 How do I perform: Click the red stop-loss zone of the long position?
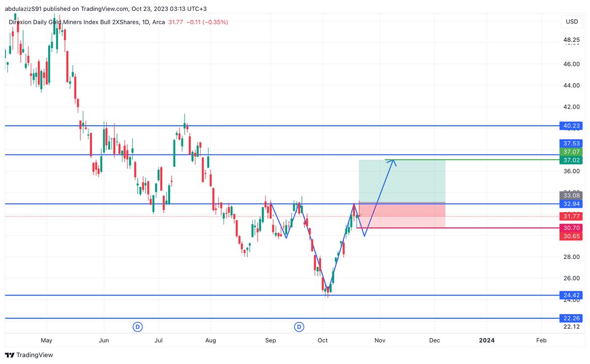pos(402,215)
